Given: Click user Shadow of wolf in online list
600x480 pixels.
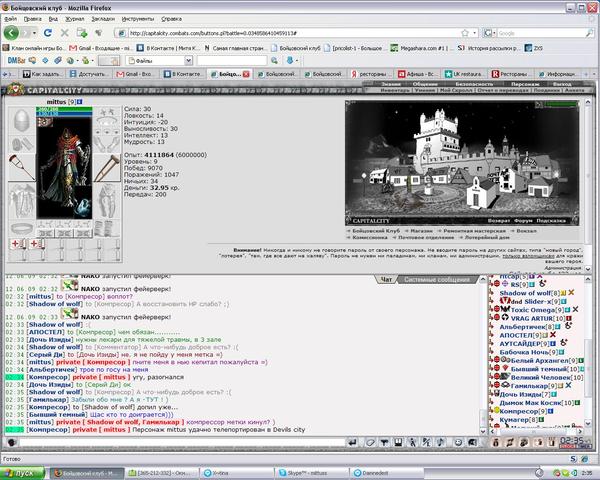Looking at the screenshot, I should click(x=525, y=293).
